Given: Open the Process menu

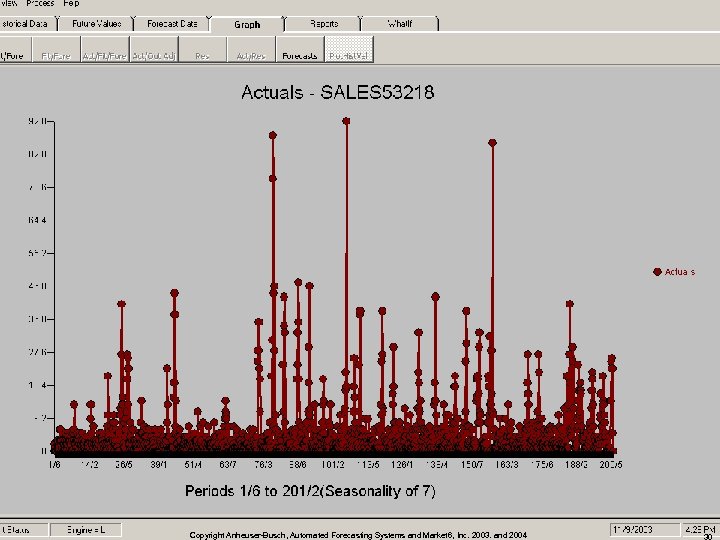Looking at the screenshot, I should coord(40,3).
